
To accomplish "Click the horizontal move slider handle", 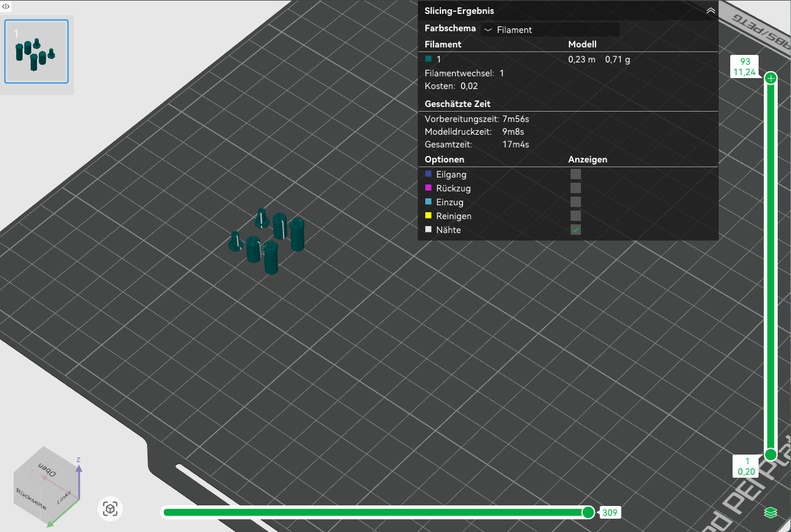I will click(588, 512).
